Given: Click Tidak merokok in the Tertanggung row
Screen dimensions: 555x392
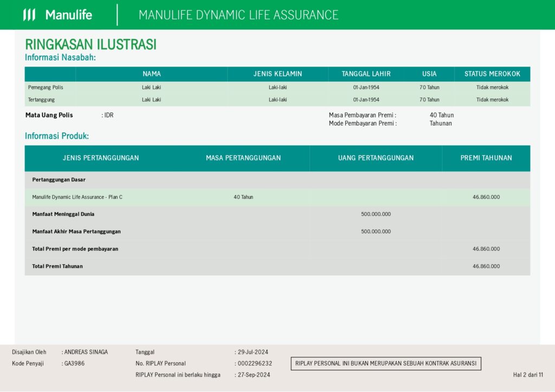Looking at the screenshot, I should 492,100.
